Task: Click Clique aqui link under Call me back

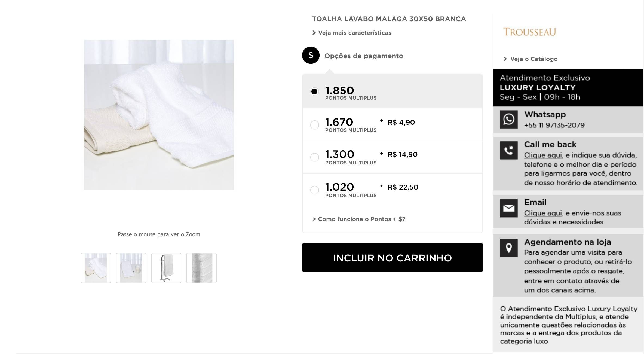Action: 543,155
